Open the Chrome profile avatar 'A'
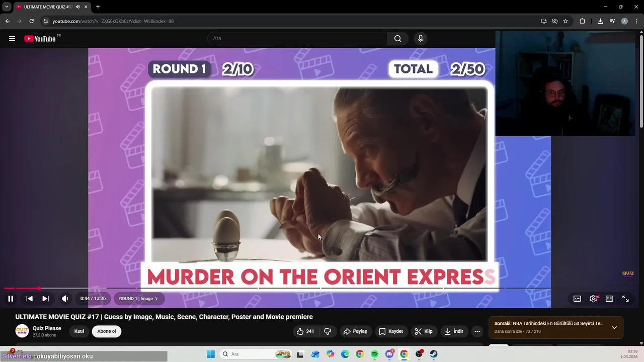Image resolution: width=644 pixels, height=362 pixels. [x=624, y=21]
